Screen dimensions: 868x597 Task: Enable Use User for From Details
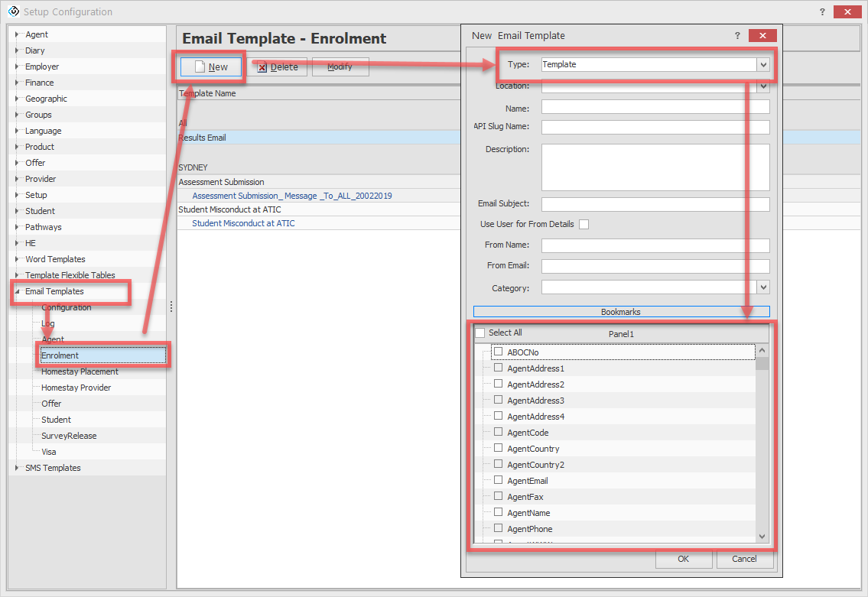click(584, 224)
